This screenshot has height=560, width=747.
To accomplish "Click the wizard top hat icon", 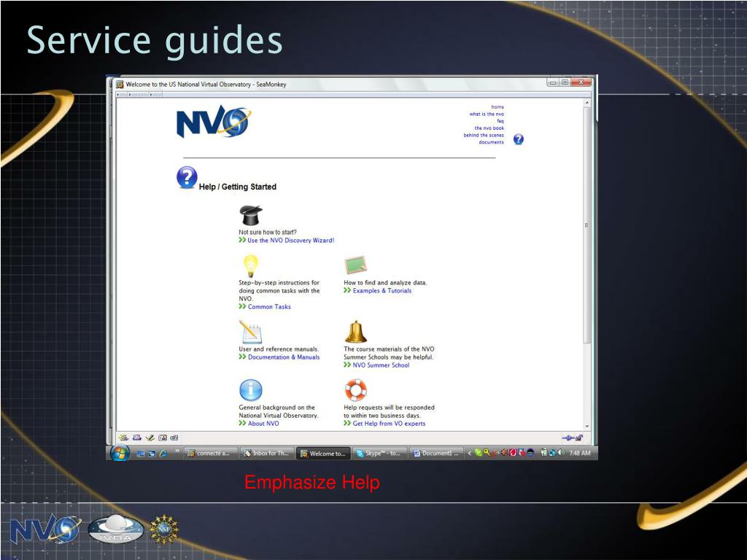I will click(x=251, y=215).
